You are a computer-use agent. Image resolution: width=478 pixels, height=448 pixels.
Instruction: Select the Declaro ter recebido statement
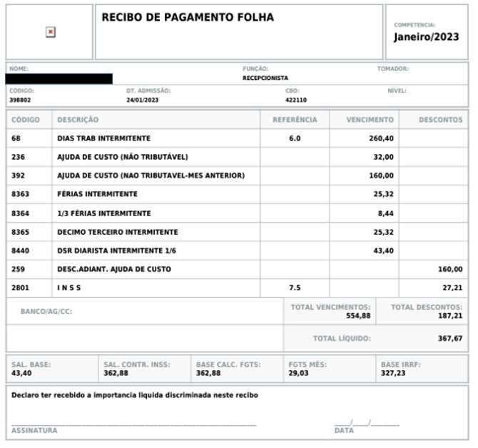coord(135,395)
